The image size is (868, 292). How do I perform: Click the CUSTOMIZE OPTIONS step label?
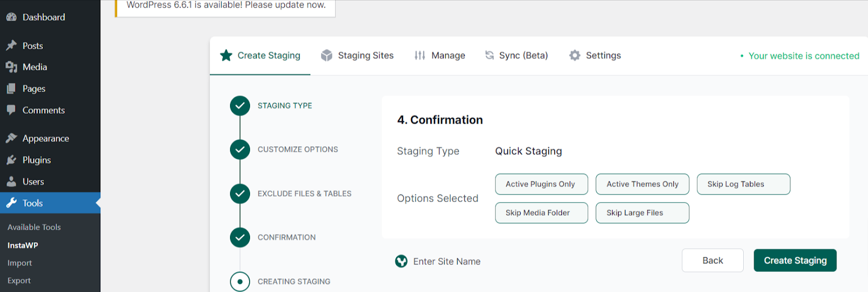(298, 150)
